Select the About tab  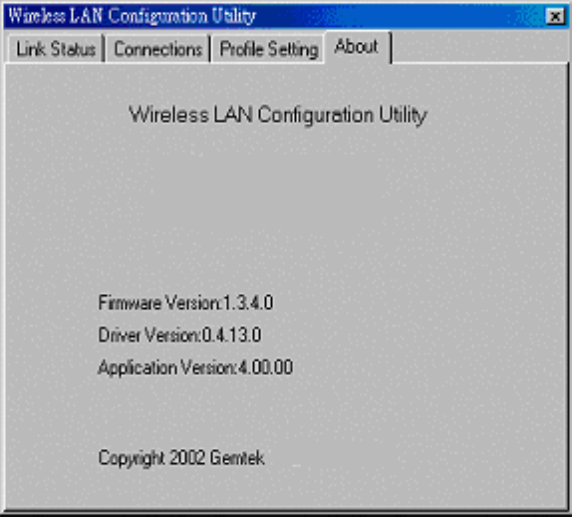tap(357, 47)
